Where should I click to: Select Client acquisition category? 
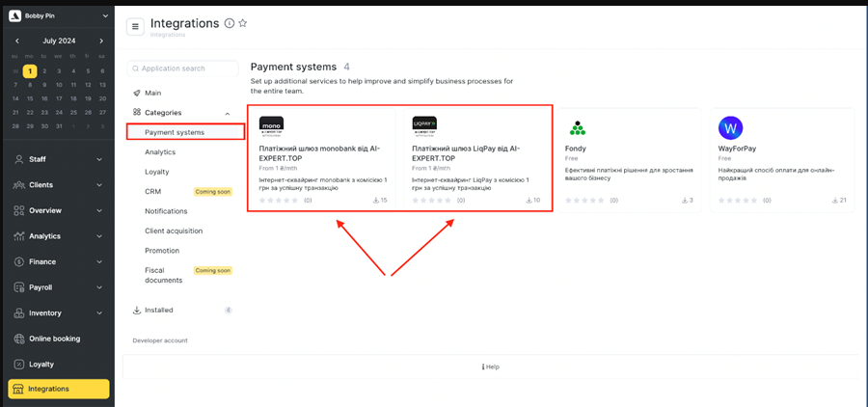coord(174,231)
